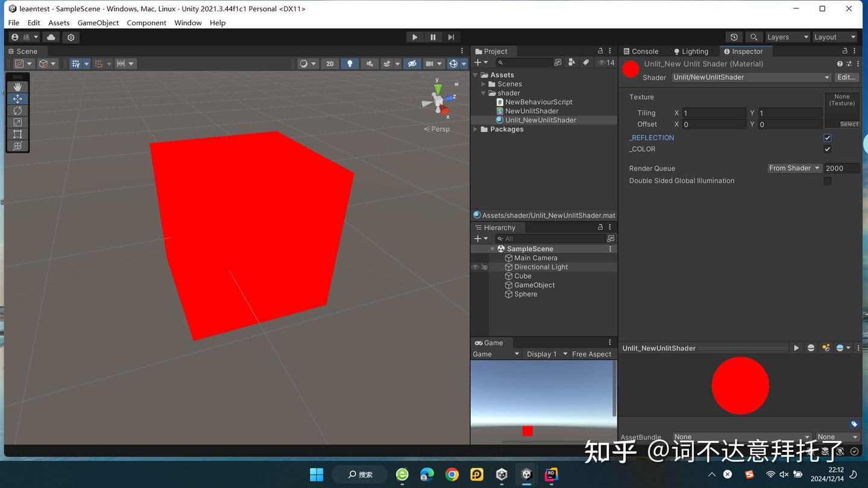Image resolution: width=868 pixels, height=488 pixels.
Task: Click the Edit shader button
Action: tap(847, 77)
